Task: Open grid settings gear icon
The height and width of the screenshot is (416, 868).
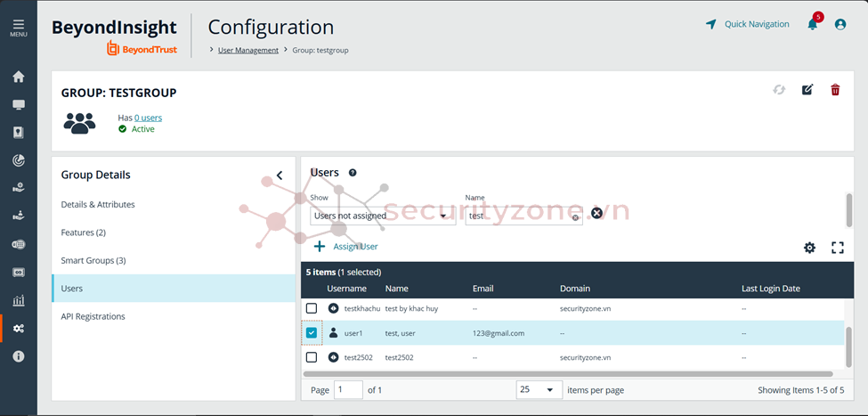Action: pos(809,248)
